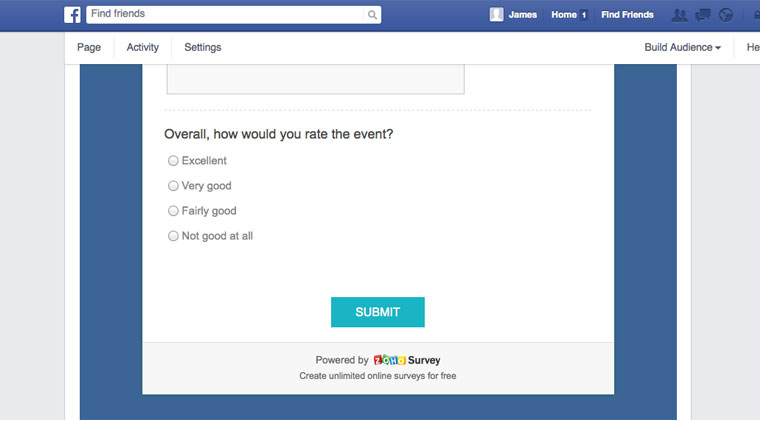The width and height of the screenshot is (760, 421).
Task: Open the friend requests icon
Action: [680, 15]
